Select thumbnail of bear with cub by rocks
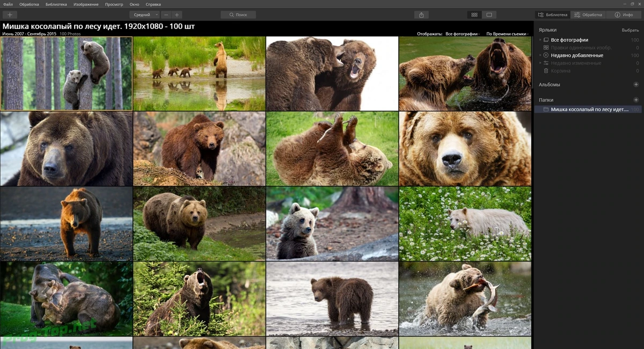Image resolution: width=644 pixels, height=349 pixels. click(x=199, y=149)
